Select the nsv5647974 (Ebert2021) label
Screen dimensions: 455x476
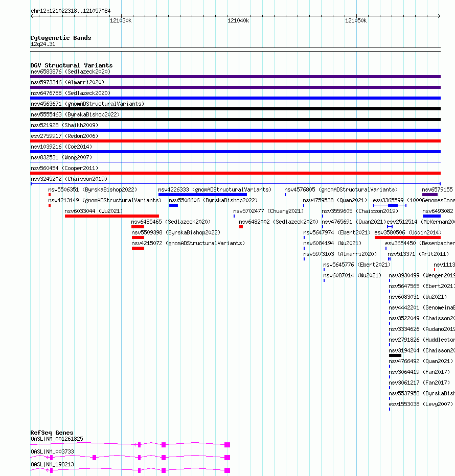(x=337, y=232)
